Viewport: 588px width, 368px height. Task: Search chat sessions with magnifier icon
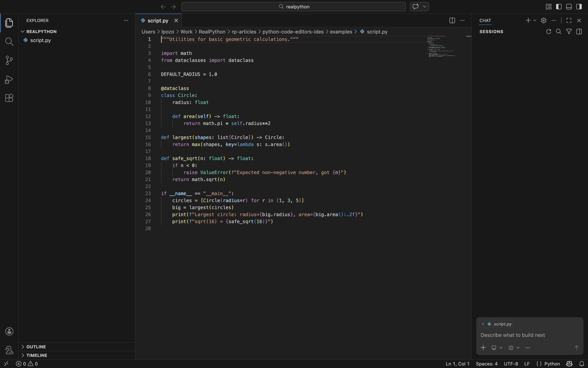[x=559, y=31]
